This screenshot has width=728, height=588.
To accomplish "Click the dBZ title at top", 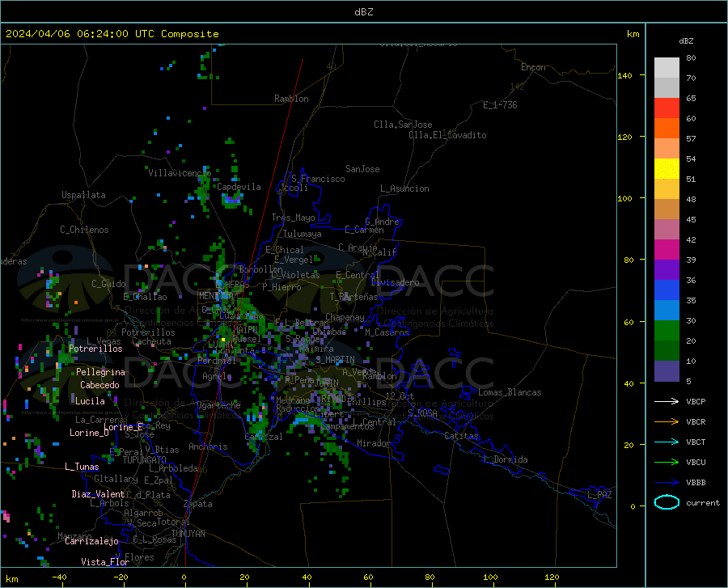I will [363, 12].
